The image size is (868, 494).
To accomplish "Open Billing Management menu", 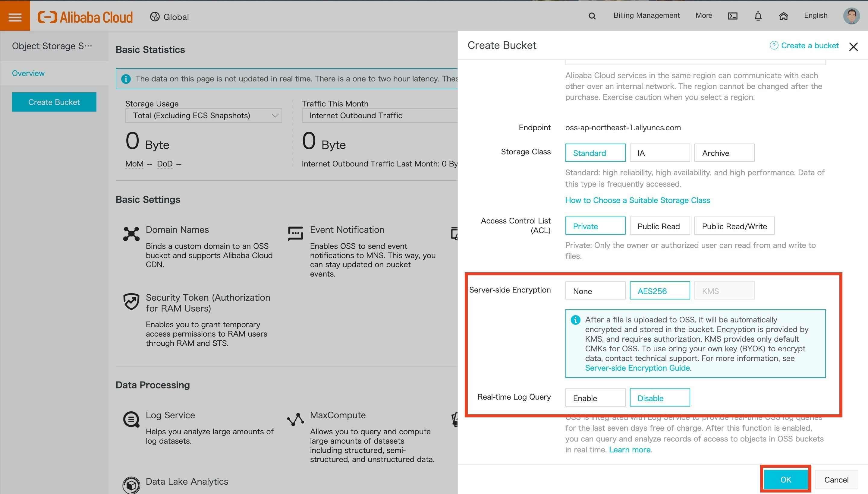I will [x=646, y=15].
